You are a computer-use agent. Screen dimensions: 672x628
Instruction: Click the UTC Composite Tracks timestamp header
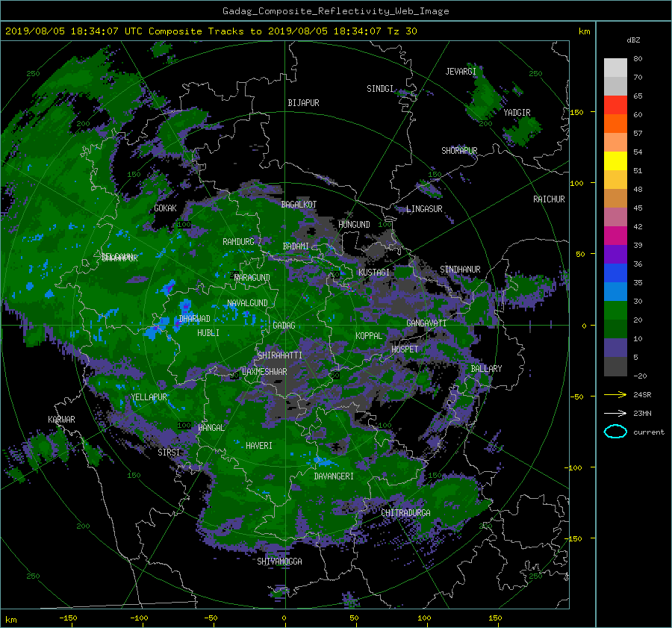211,31
